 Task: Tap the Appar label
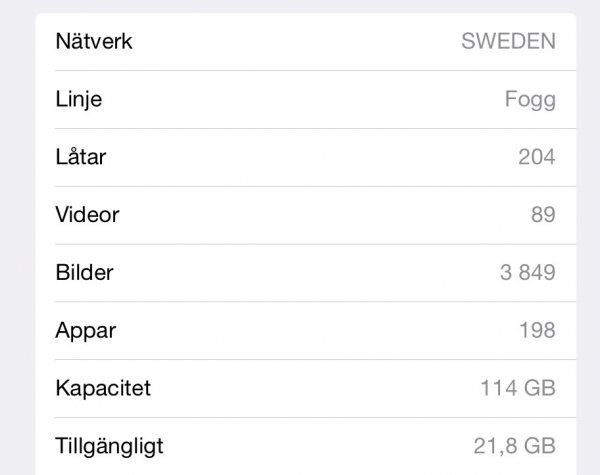coord(84,330)
